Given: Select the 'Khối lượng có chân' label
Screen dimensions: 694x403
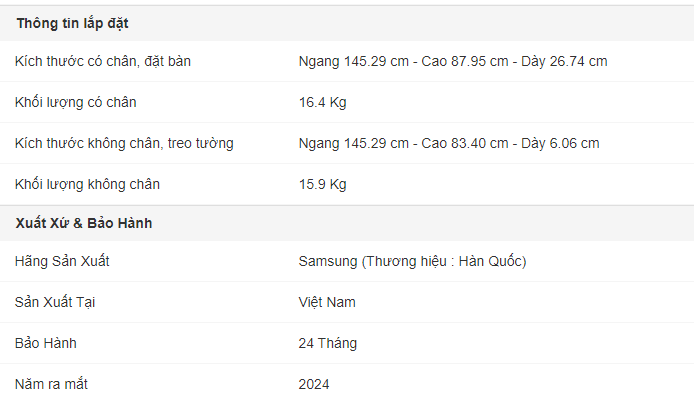Looking at the screenshot, I should (76, 103).
